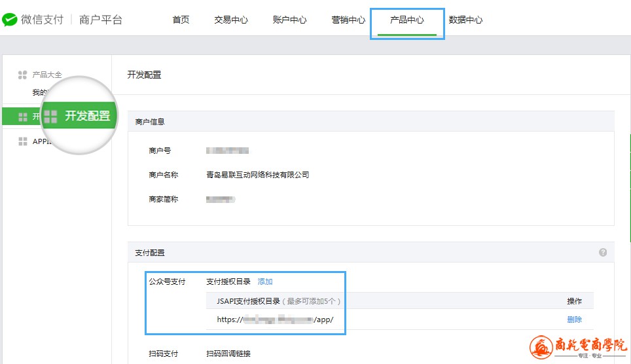Select the magnified 开发配置 text label
The width and height of the screenshot is (631, 364).
pos(88,117)
